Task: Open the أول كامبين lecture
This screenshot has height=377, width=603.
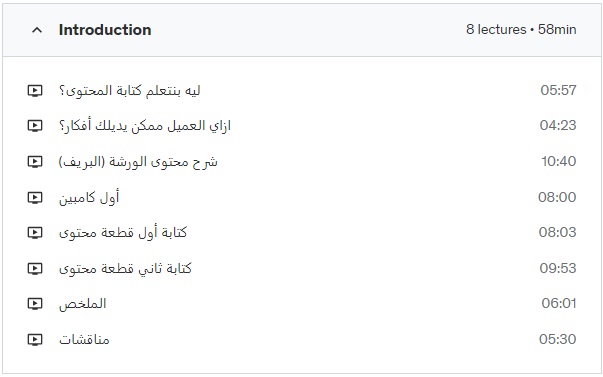Action: pos(89,197)
